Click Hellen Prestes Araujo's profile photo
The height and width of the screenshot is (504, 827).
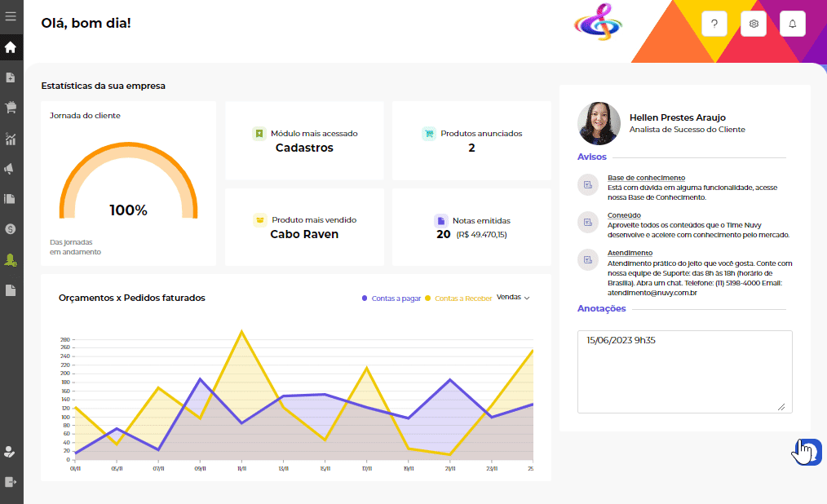(x=599, y=123)
